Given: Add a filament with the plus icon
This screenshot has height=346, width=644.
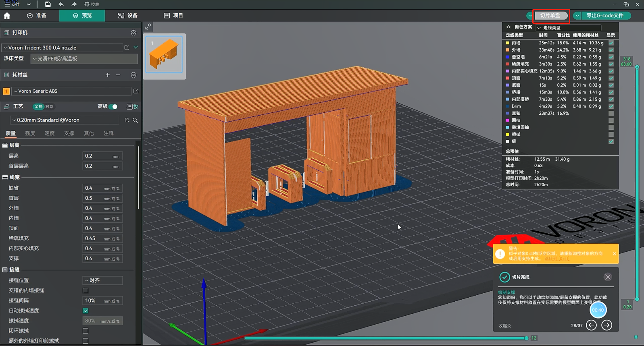Looking at the screenshot, I should pyautogui.click(x=108, y=75).
